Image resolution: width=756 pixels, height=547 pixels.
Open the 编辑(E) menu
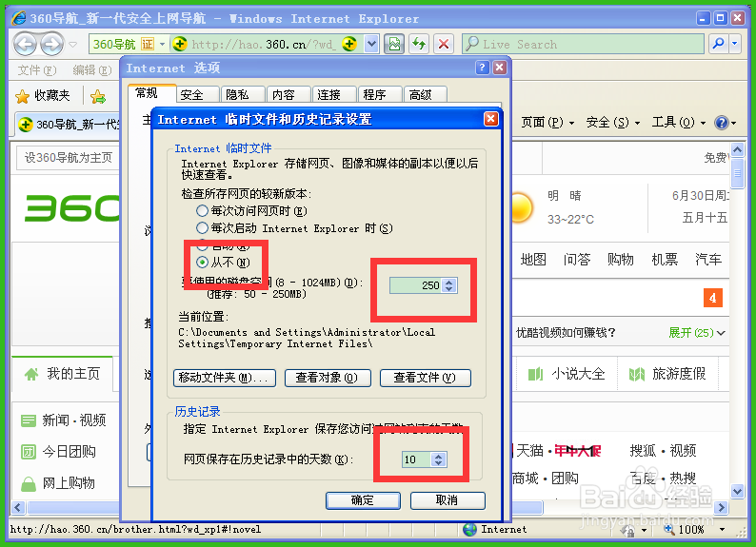[92, 70]
